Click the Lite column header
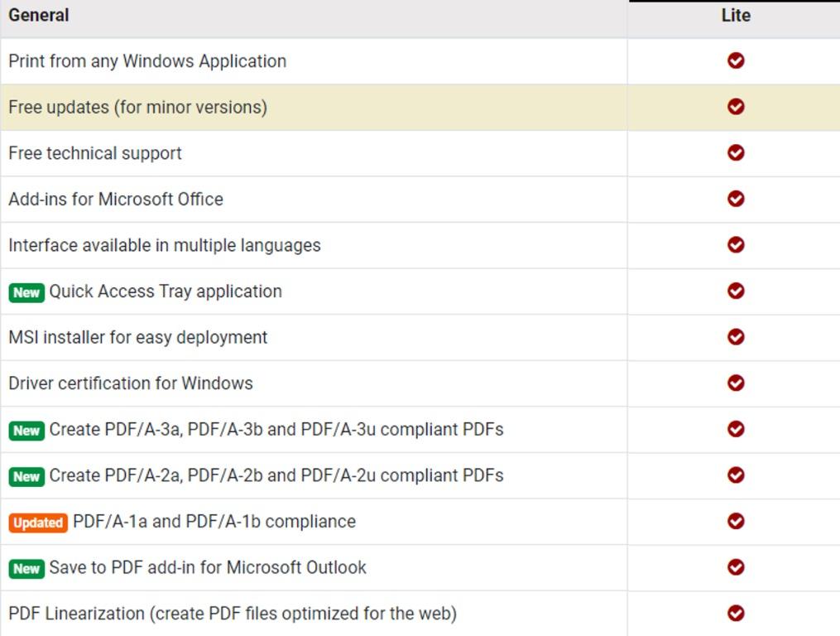The height and width of the screenshot is (636, 840). click(735, 15)
